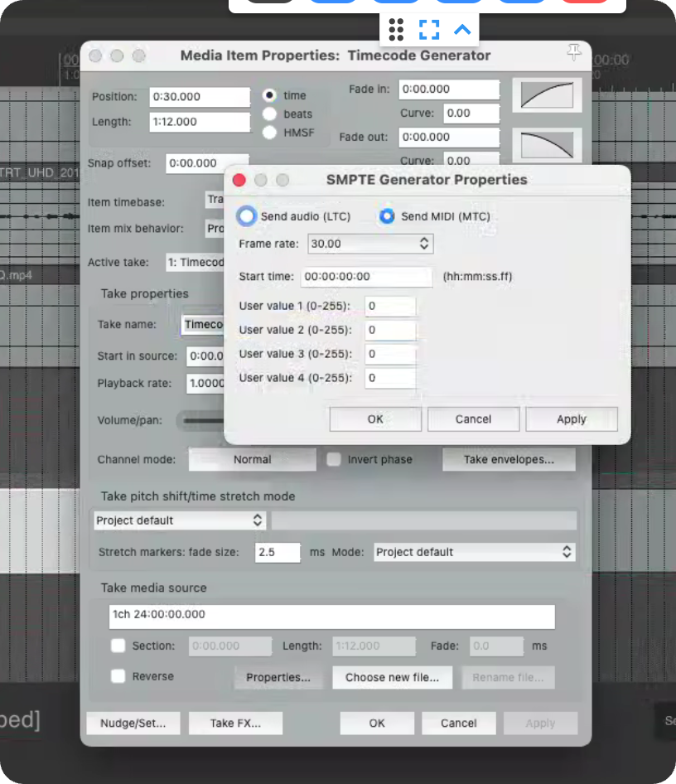Screen dimensions: 676x784
Task: Select the Send MIDI (MTC) option
Action: 387,216
